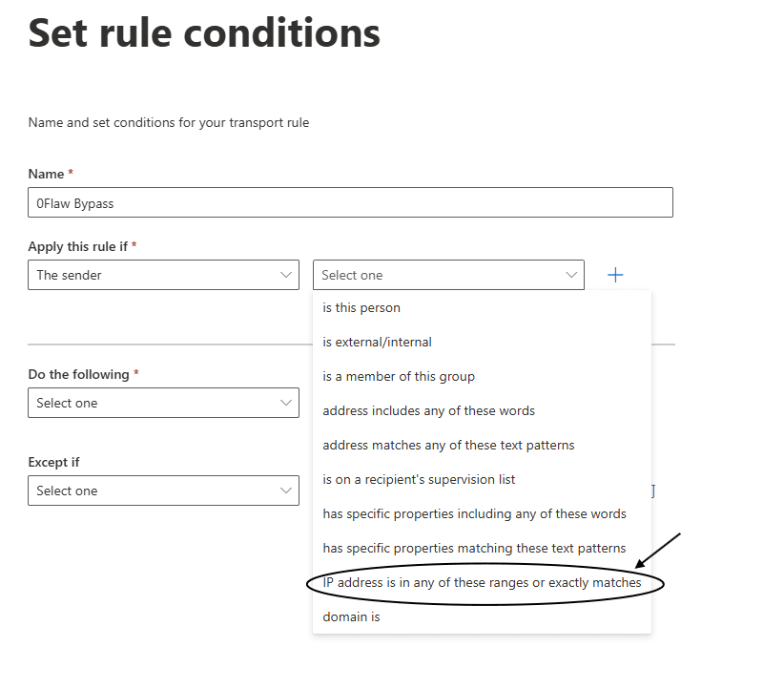Choose 'address matches any of these text patterns'

(445, 445)
